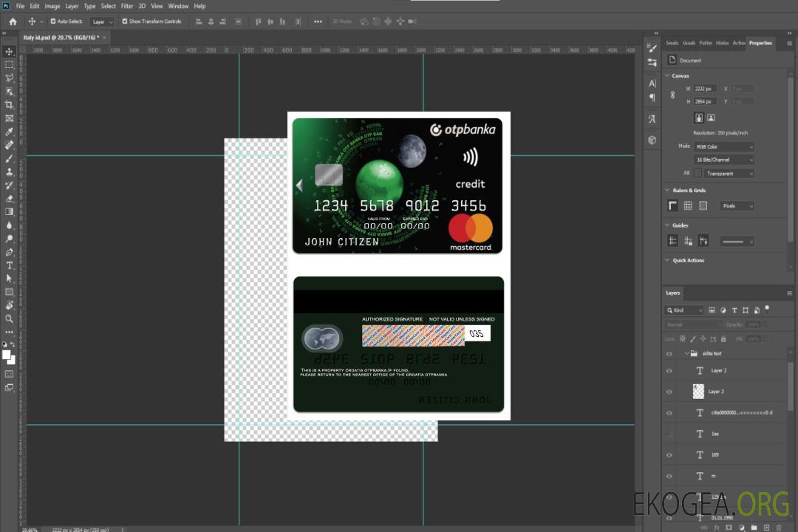Click the canvas width W field
798x532 pixels.
[x=706, y=89]
